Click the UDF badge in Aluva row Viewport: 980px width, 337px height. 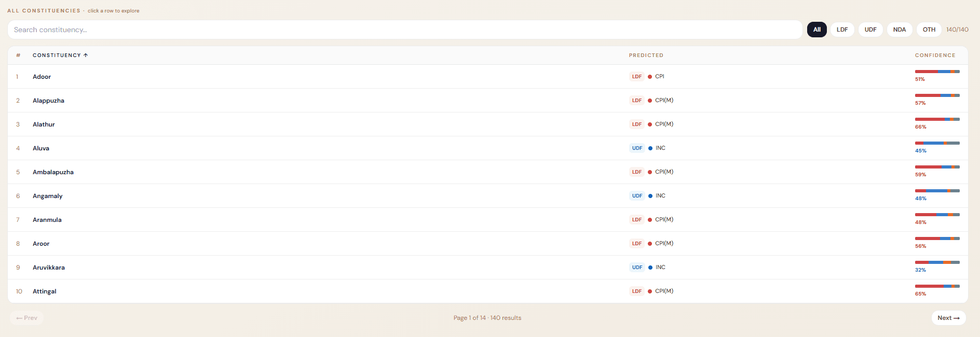tap(637, 148)
